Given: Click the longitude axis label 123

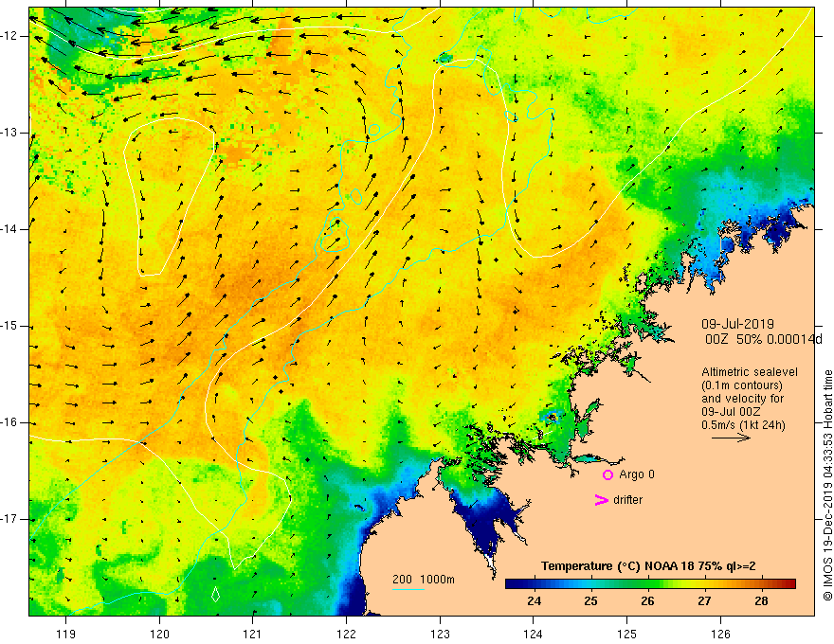Looking at the screenshot, I should click(440, 634).
